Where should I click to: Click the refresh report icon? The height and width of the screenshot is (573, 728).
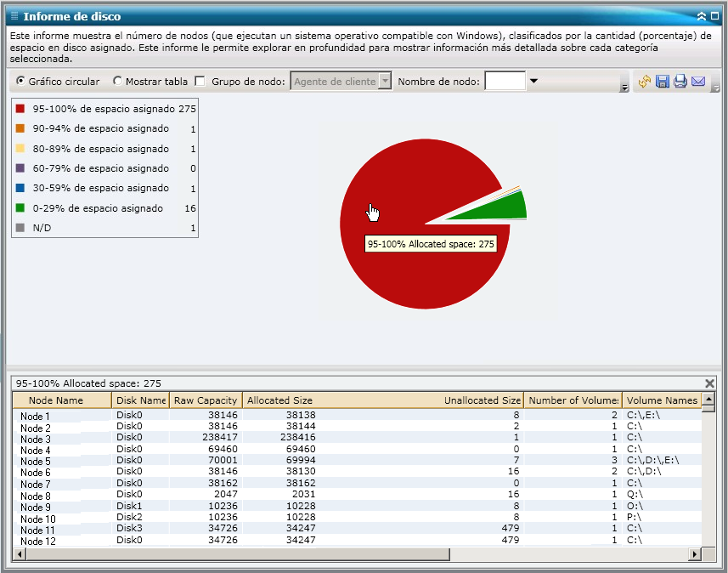pos(645,82)
